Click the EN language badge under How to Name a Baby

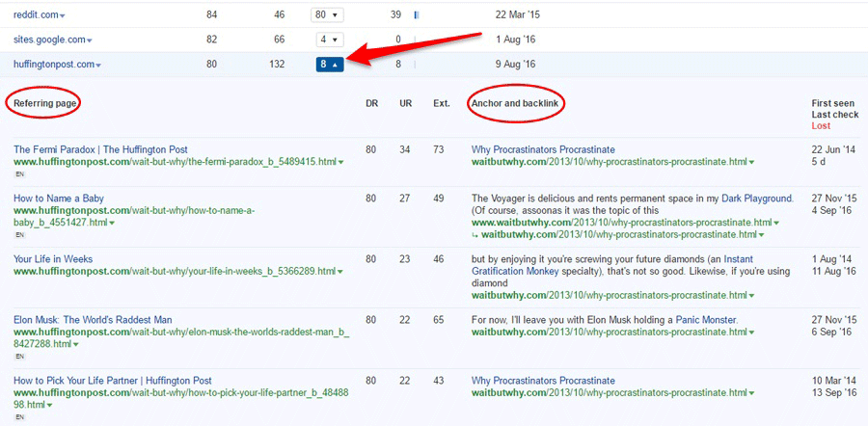19,235
